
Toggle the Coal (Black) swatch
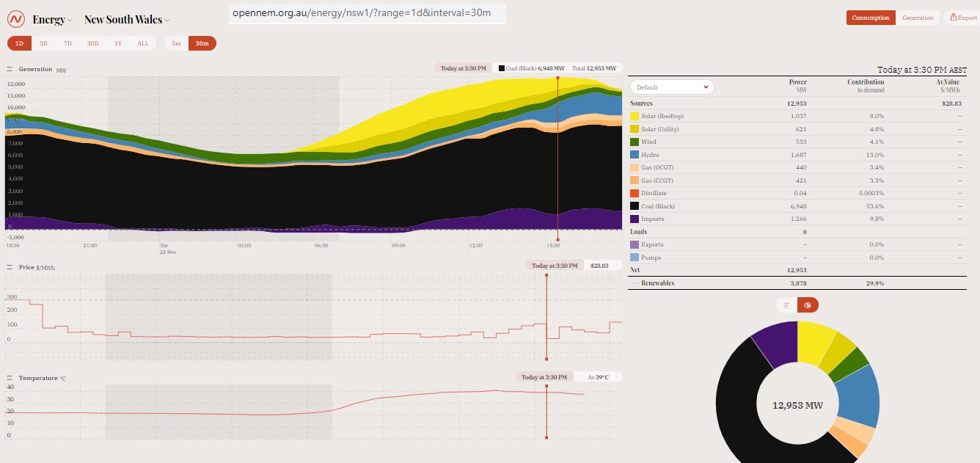635,206
